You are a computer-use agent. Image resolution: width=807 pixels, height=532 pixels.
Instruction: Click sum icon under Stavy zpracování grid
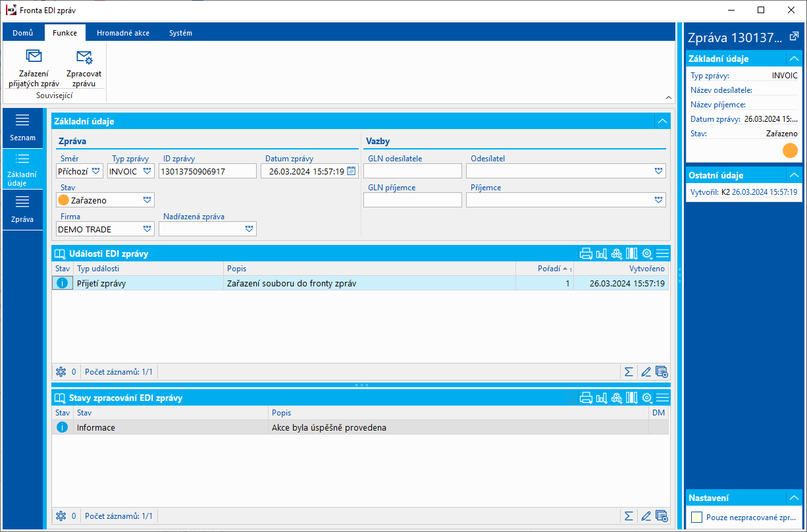point(629,516)
